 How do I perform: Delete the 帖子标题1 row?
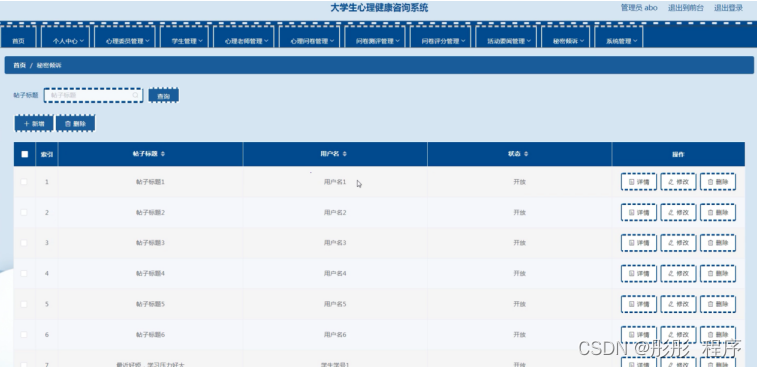[x=717, y=182]
